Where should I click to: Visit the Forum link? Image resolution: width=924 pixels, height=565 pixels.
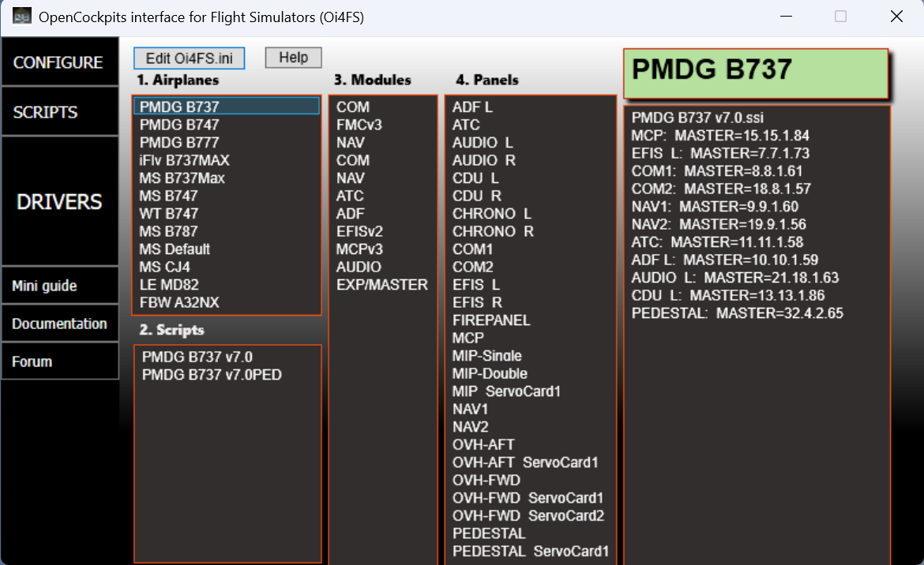tap(59, 361)
